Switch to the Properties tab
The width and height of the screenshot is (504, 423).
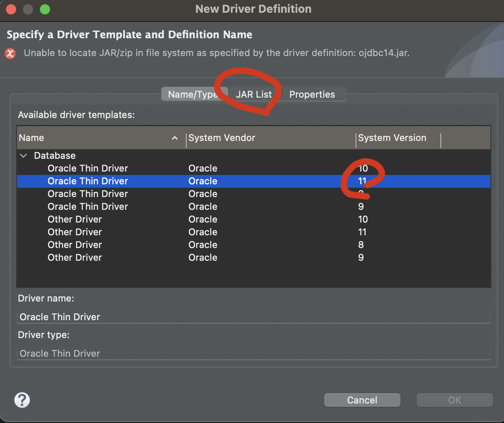point(312,94)
